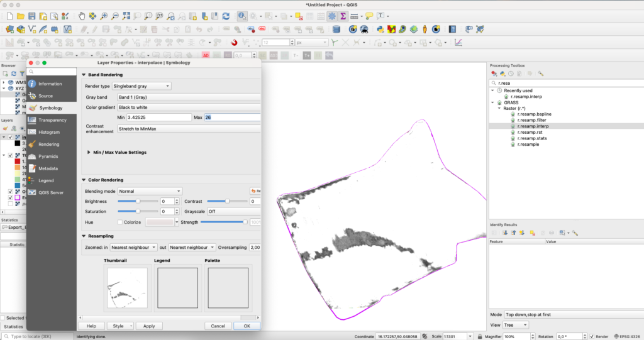Viewport: 644px width, 340px height.
Task: Select r.resamp.bspline in Processing Toolbox
Action: click(x=534, y=114)
